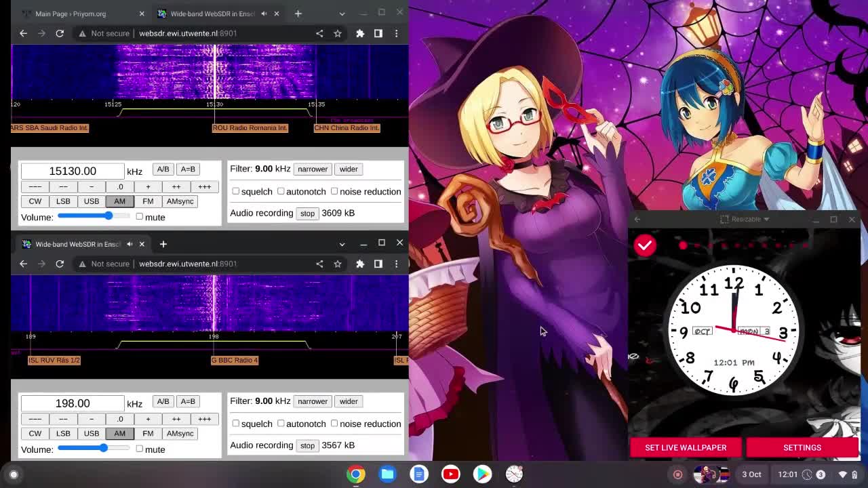Share the page in the bottom browser window
This screenshot has height=488, width=868.
(319, 264)
